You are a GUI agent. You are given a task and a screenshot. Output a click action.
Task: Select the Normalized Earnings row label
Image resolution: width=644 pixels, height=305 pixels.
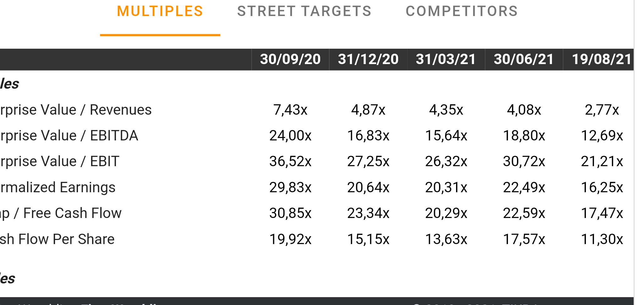click(x=58, y=188)
